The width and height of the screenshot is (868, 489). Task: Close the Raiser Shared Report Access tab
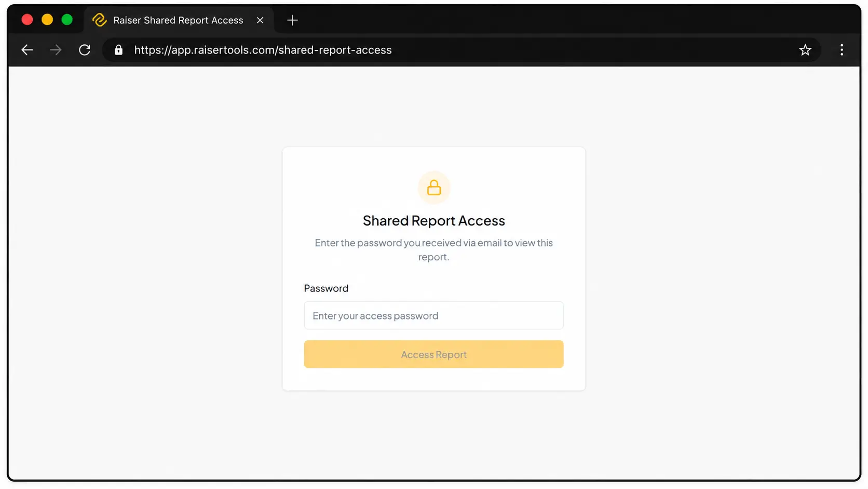[260, 20]
